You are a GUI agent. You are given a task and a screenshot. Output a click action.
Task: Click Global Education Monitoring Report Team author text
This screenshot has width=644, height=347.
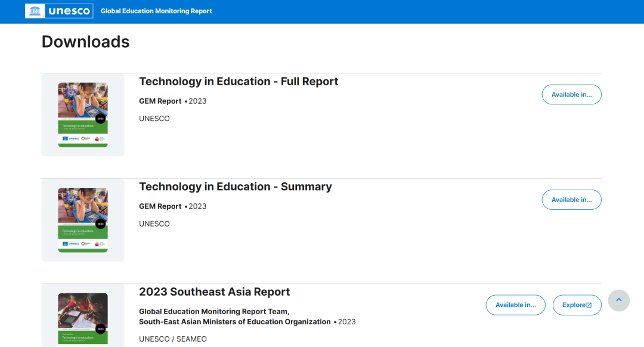tap(214, 311)
